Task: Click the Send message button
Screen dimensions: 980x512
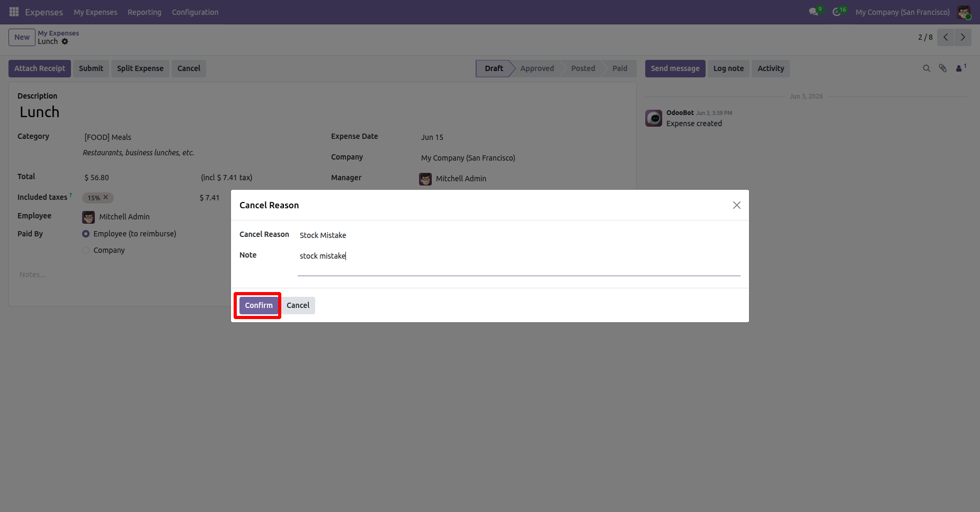Action: (x=675, y=68)
